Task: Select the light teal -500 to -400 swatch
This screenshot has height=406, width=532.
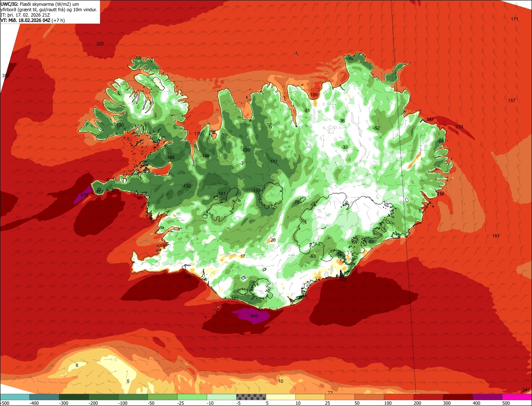Action: (x=15, y=397)
